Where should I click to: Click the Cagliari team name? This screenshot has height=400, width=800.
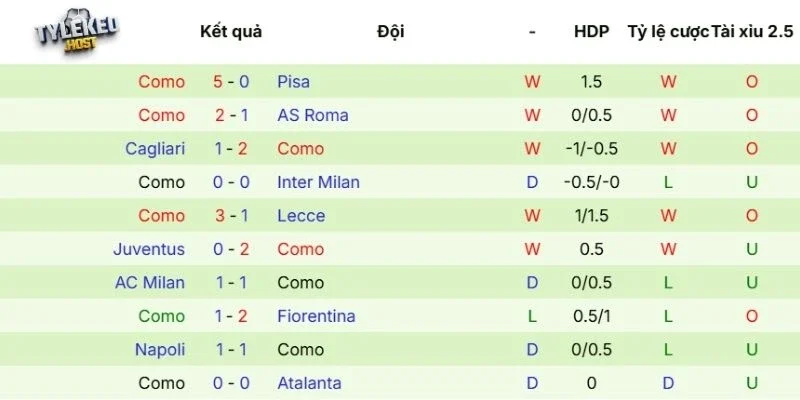155,149
